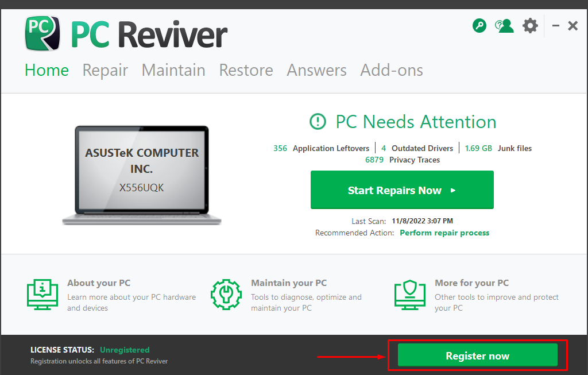This screenshot has width=588, height=375.
Task: Minimize the PC Reviver window
Action: 556,26
